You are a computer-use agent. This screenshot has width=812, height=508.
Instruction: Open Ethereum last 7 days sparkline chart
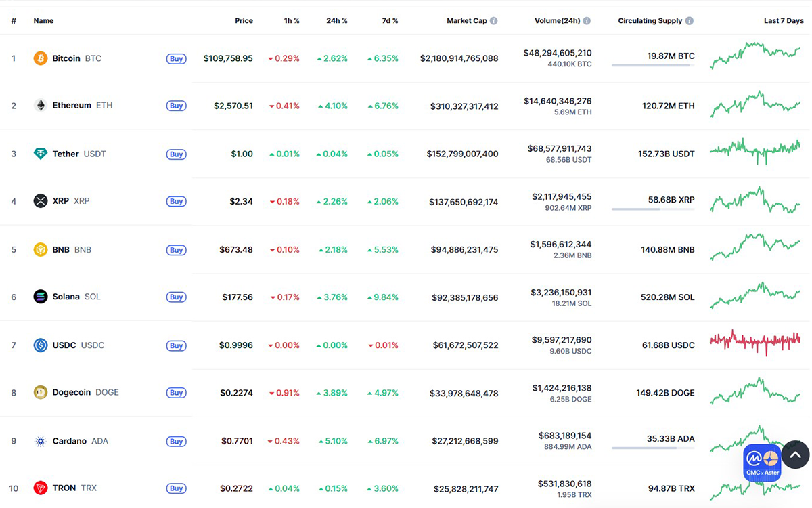pyautogui.click(x=755, y=104)
